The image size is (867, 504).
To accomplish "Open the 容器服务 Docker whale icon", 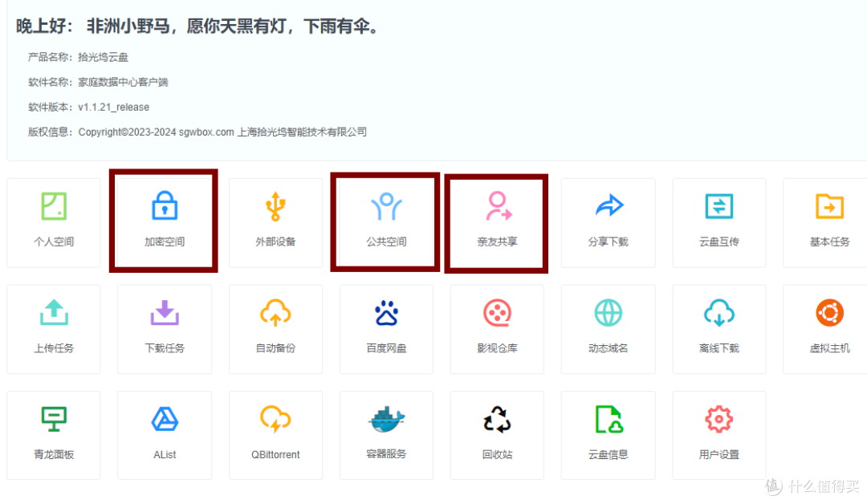I will pyautogui.click(x=386, y=420).
